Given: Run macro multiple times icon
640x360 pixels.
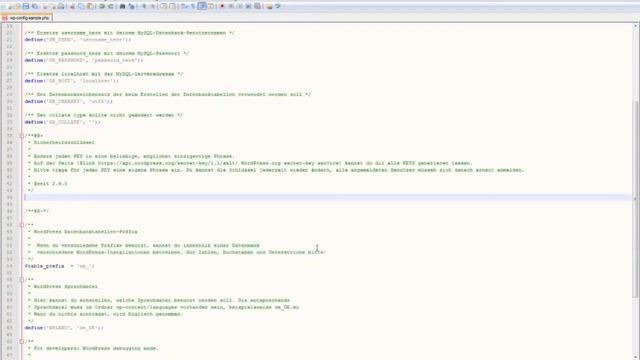Looking at the screenshot, I should coord(248,6).
